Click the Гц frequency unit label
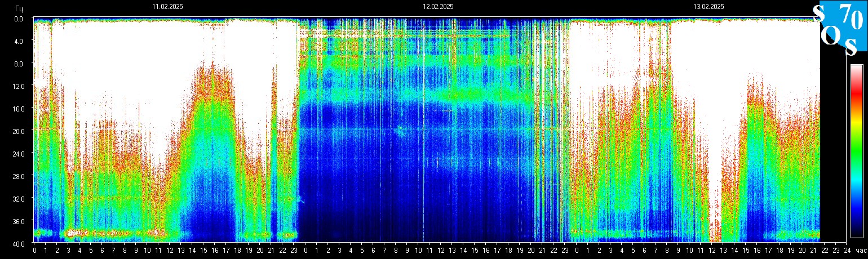Screen dimensions: 868x259 [19, 8]
